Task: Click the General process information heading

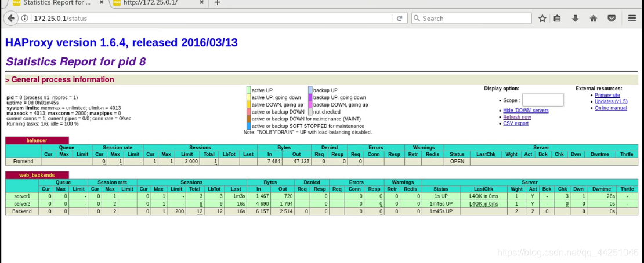Action: tap(60, 79)
